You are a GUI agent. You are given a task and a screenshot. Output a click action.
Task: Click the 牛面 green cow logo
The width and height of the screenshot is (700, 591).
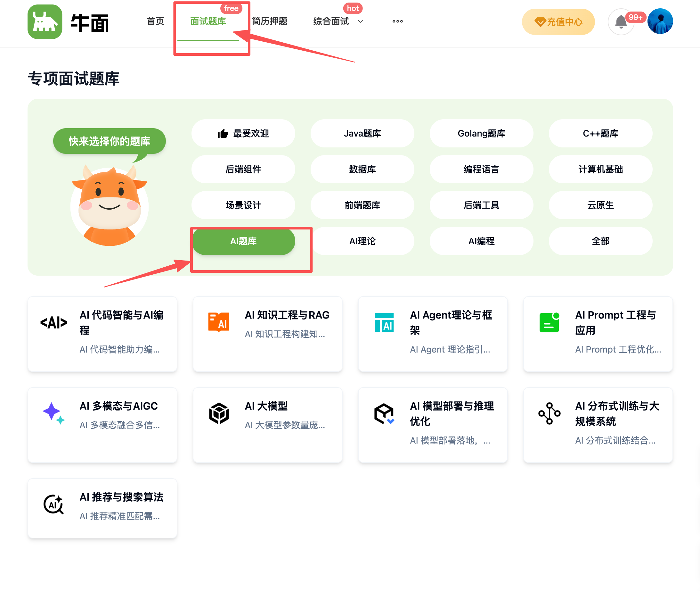coord(45,22)
